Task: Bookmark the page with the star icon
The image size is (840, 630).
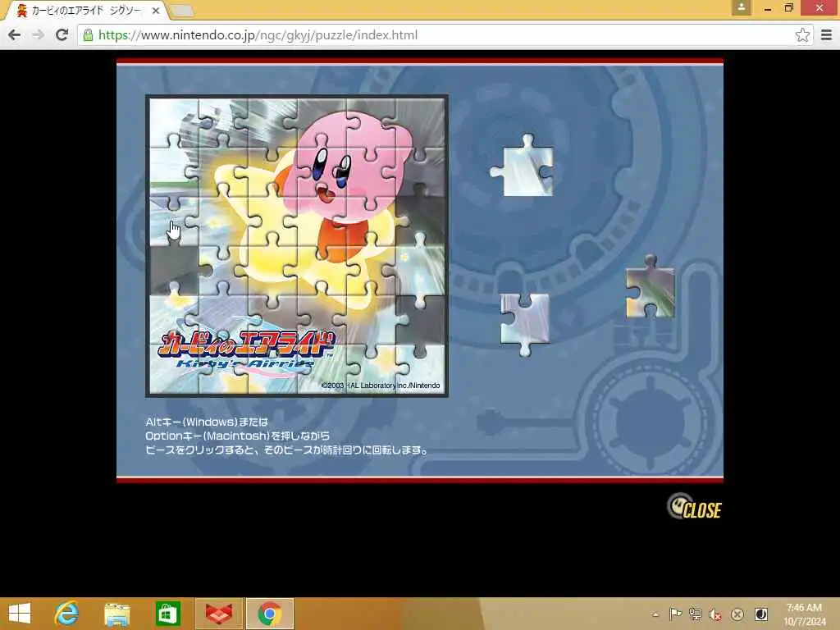Action: [802, 35]
